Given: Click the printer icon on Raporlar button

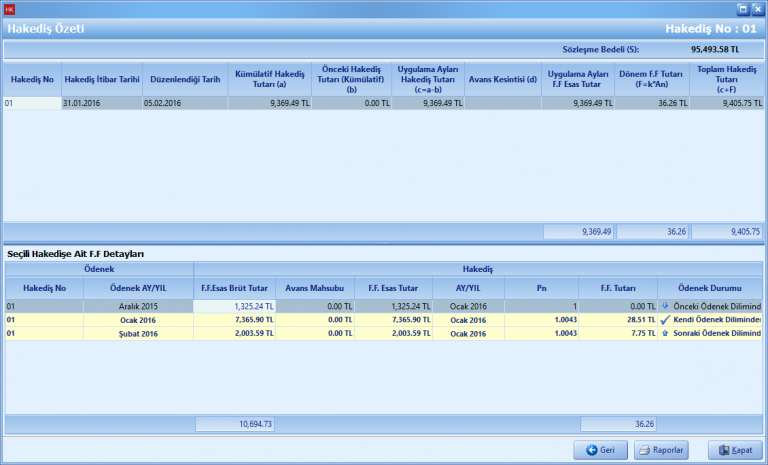Looking at the screenshot, I should point(645,451).
